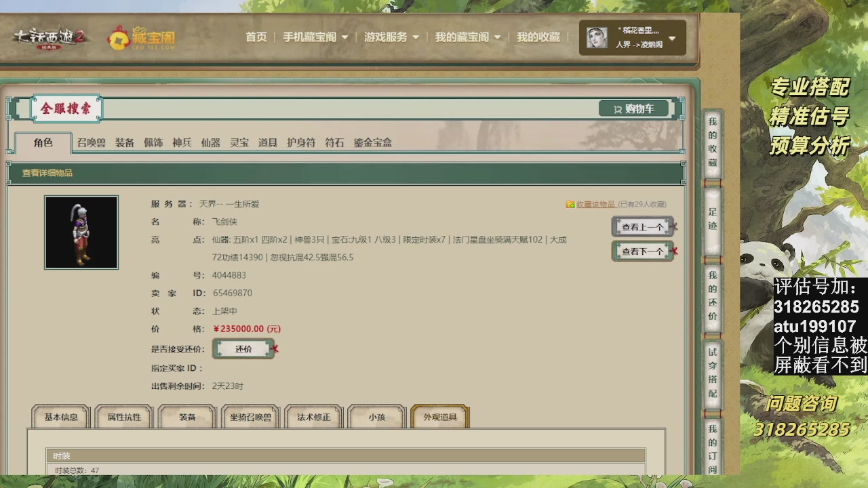The width and height of the screenshot is (868, 488).
Task: Click 查看上一个 previous item button
Action: [x=642, y=227]
